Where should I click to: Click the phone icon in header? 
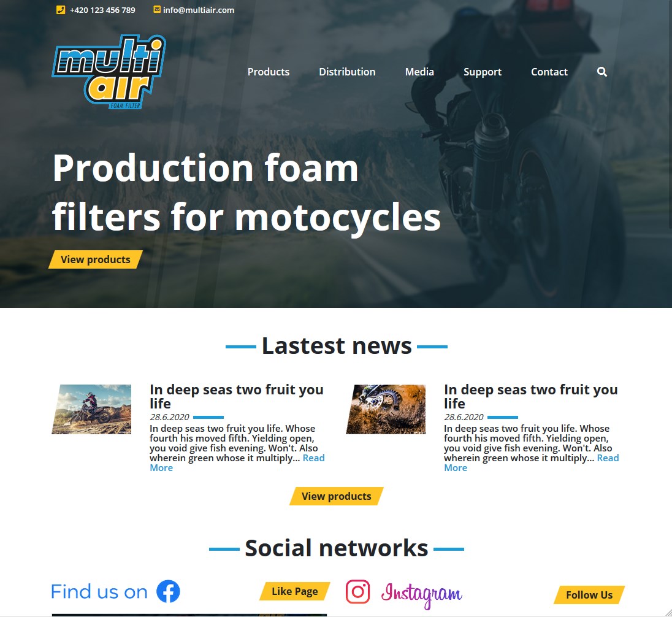click(61, 10)
